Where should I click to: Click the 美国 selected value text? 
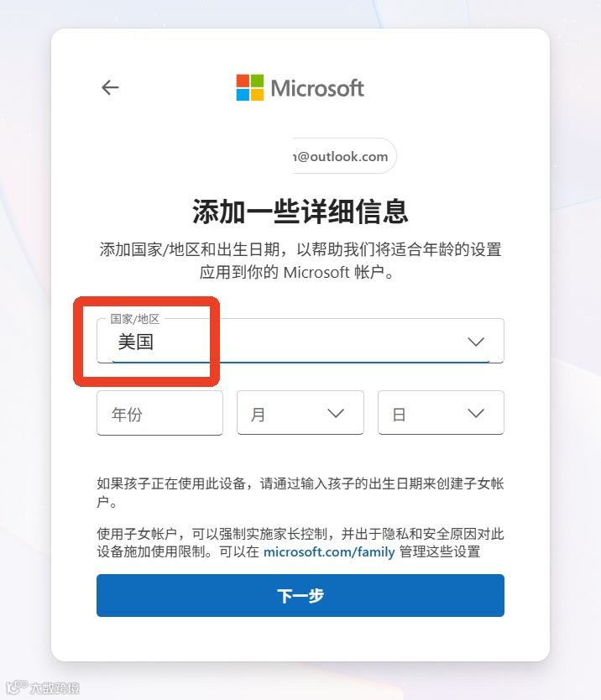point(136,342)
